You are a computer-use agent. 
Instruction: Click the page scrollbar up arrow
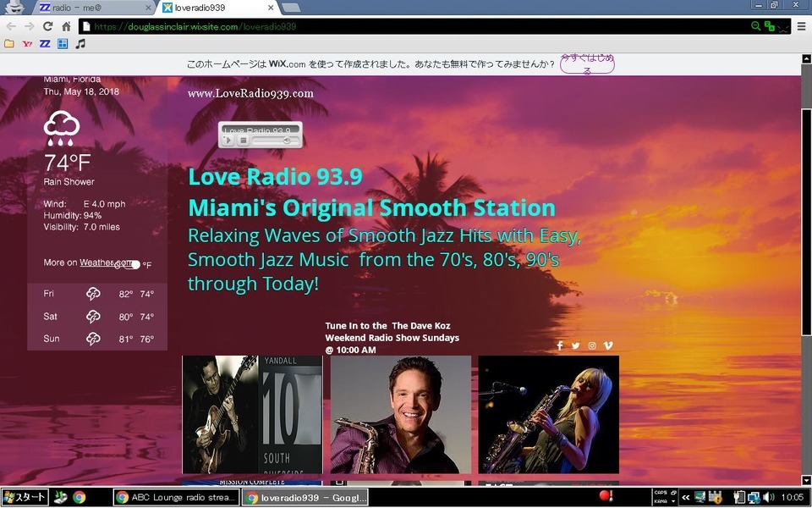click(806, 59)
